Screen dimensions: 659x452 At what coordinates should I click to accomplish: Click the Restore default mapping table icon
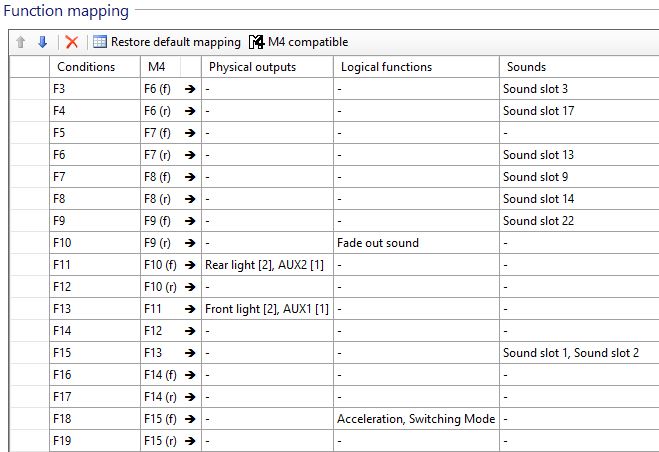point(100,42)
